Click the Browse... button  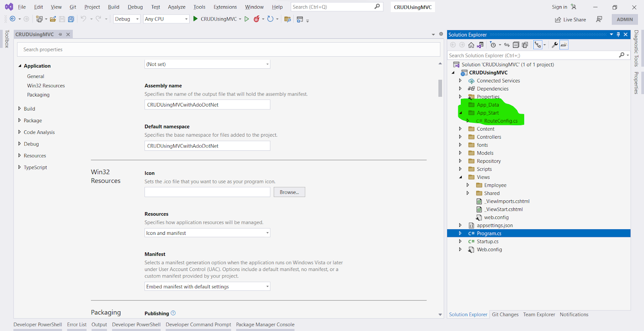click(x=289, y=192)
